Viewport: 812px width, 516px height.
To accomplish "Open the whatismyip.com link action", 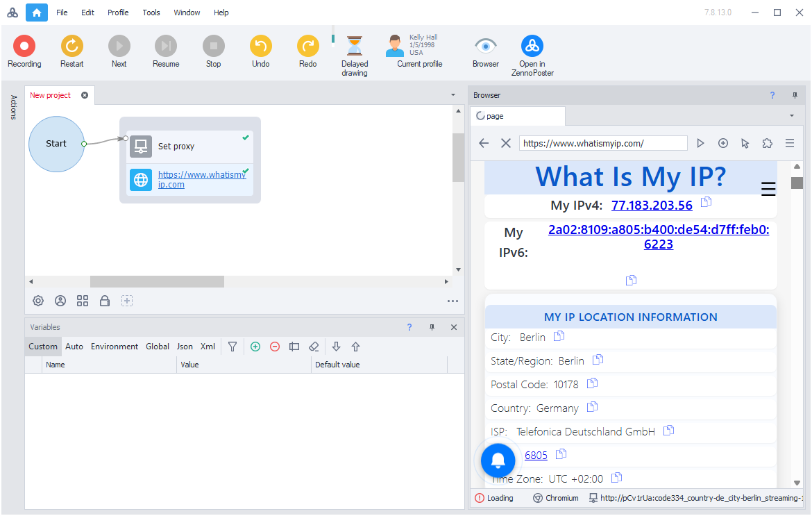I will pos(201,179).
